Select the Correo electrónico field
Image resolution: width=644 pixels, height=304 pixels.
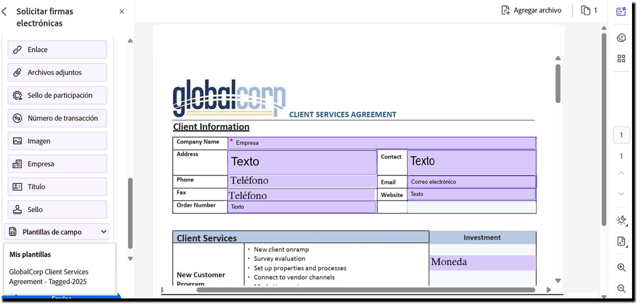click(x=472, y=182)
